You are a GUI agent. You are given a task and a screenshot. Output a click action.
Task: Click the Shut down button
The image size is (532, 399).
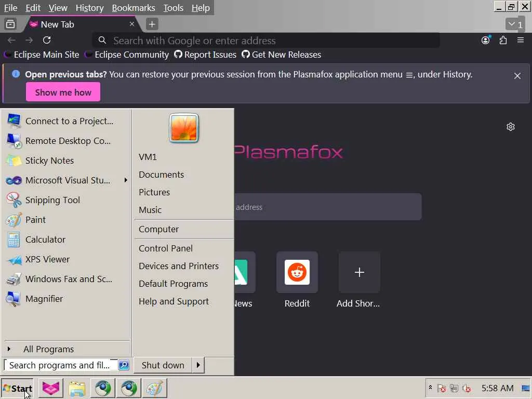click(163, 365)
